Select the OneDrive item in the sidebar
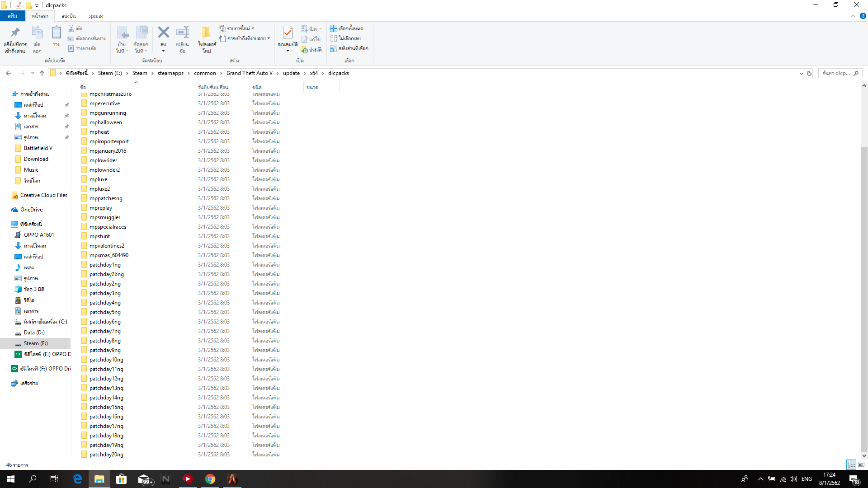This screenshot has height=488, width=868. 31,209
